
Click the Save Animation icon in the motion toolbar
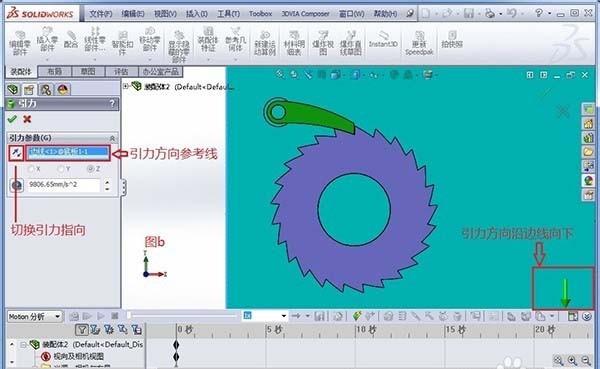(x=320, y=316)
